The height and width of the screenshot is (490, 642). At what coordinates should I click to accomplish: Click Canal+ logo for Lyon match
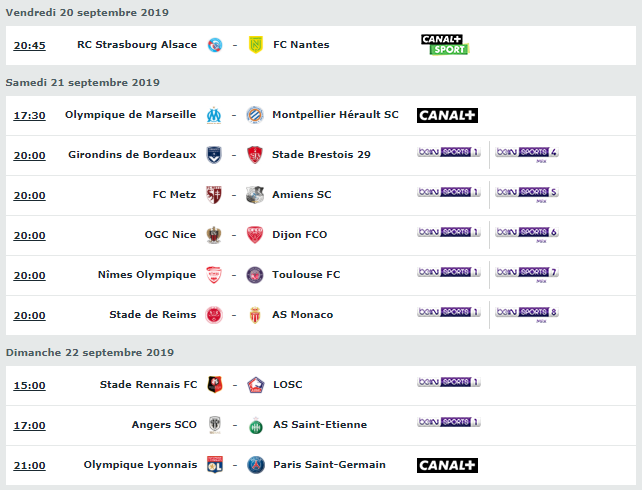pyautogui.click(x=447, y=465)
